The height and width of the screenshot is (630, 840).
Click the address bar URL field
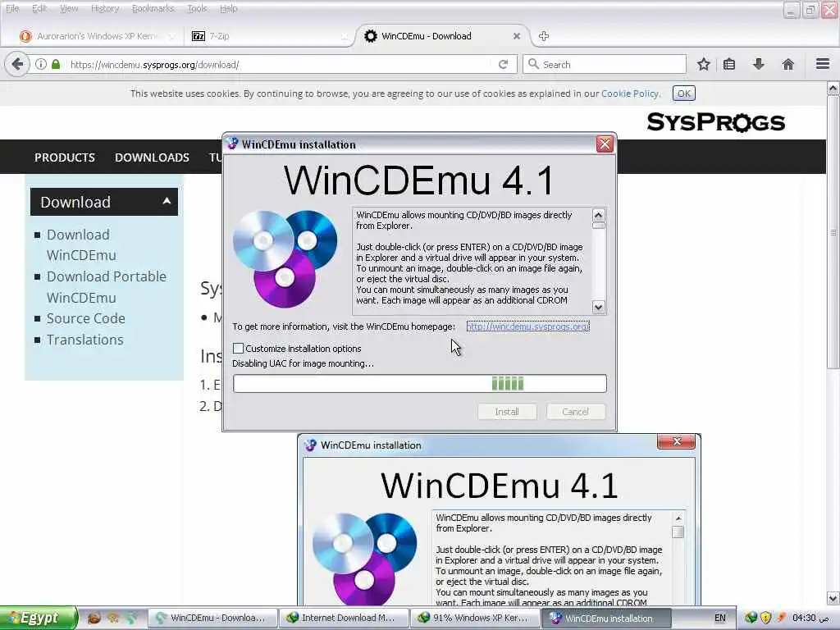pos(279,64)
